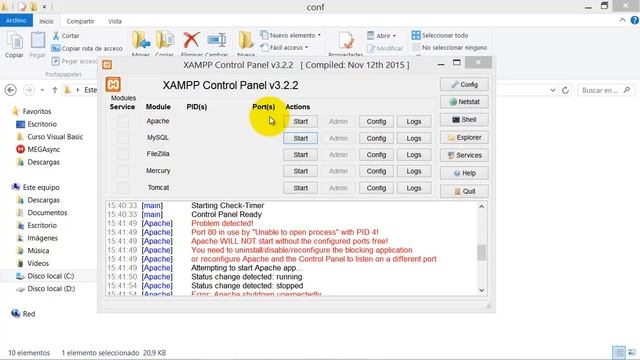The image size is (640, 360).
Task: Start the FileZilla module
Action: pyautogui.click(x=300, y=155)
